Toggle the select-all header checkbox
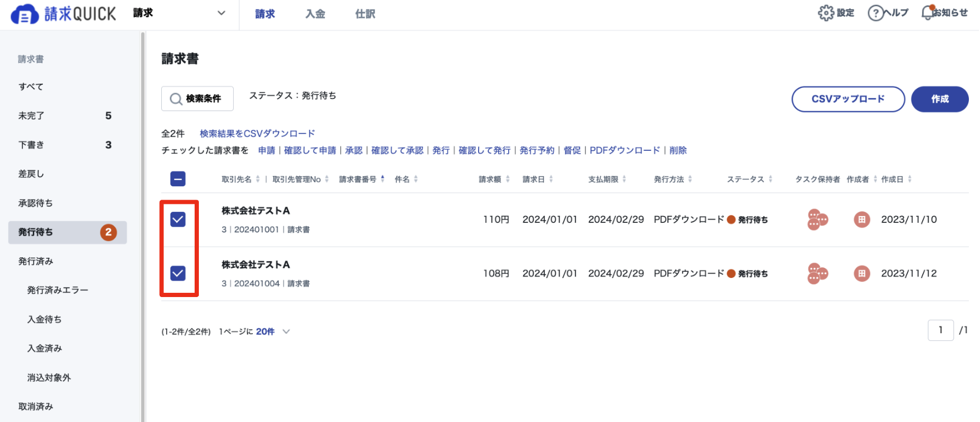980x422 pixels. point(178,179)
